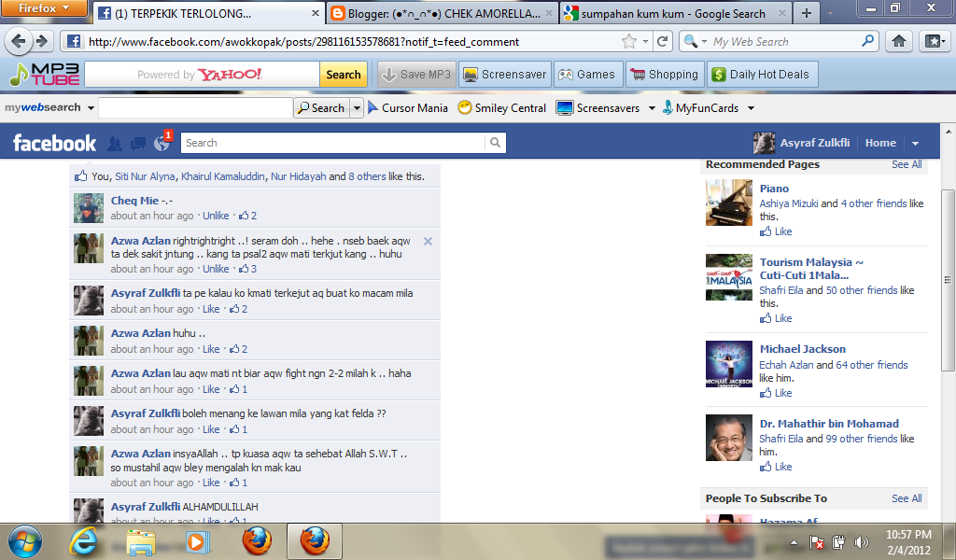Open Screensaver in MP3 Tube toolbar
Viewport: 956px width, 560px height.
click(x=505, y=75)
